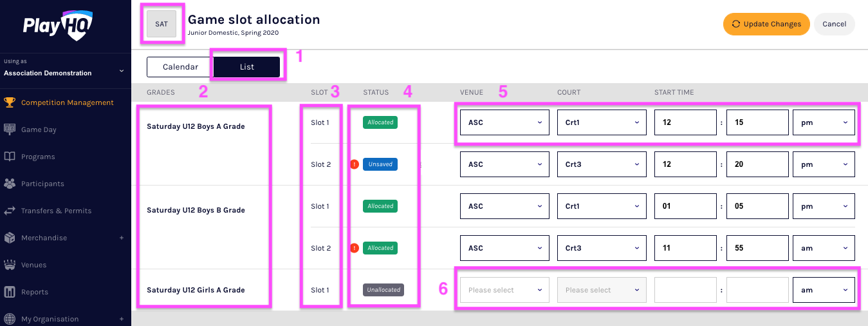Click the Venues stadium icon
This screenshot has height=326, width=868.
click(x=10, y=265)
